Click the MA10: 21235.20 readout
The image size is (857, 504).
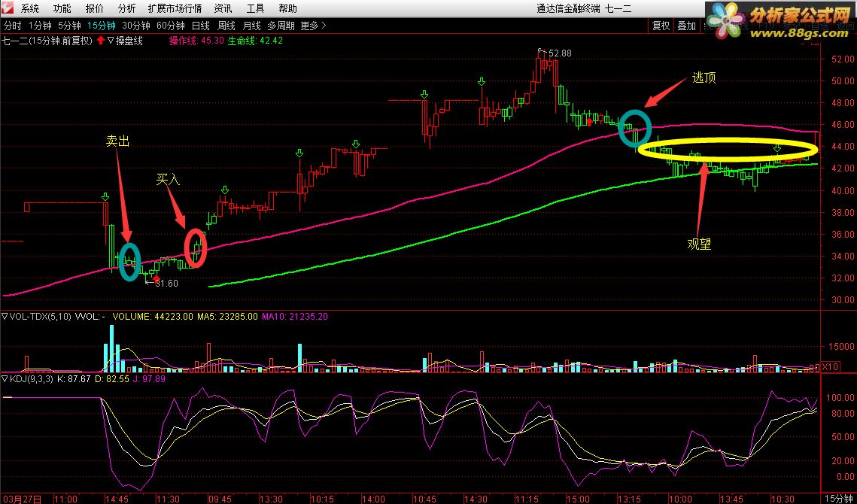295,316
